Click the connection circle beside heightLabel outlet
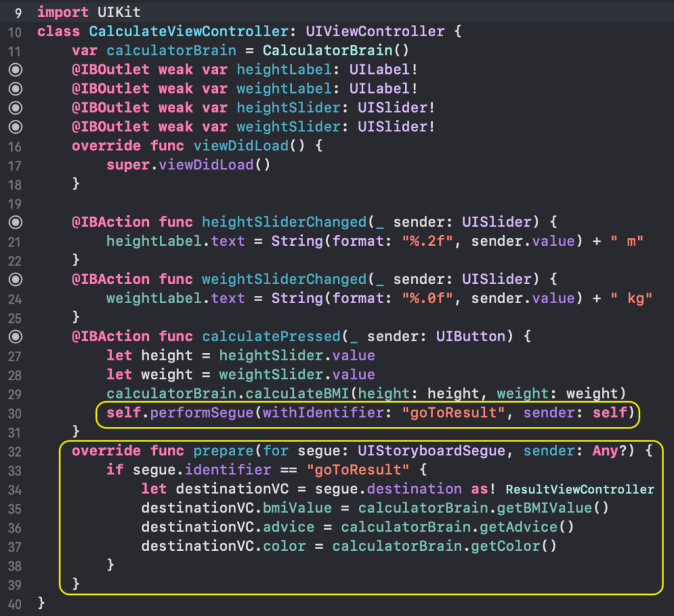 (15, 69)
